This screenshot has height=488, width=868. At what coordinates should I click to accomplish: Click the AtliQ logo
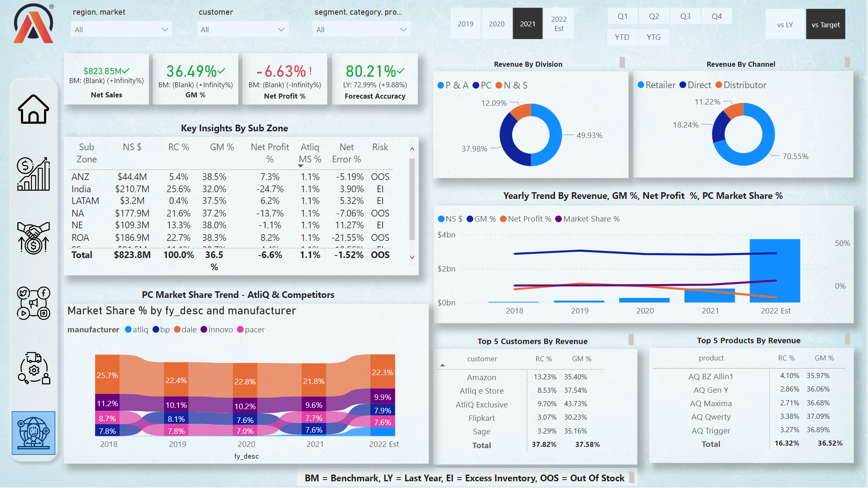[x=33, y=24]
